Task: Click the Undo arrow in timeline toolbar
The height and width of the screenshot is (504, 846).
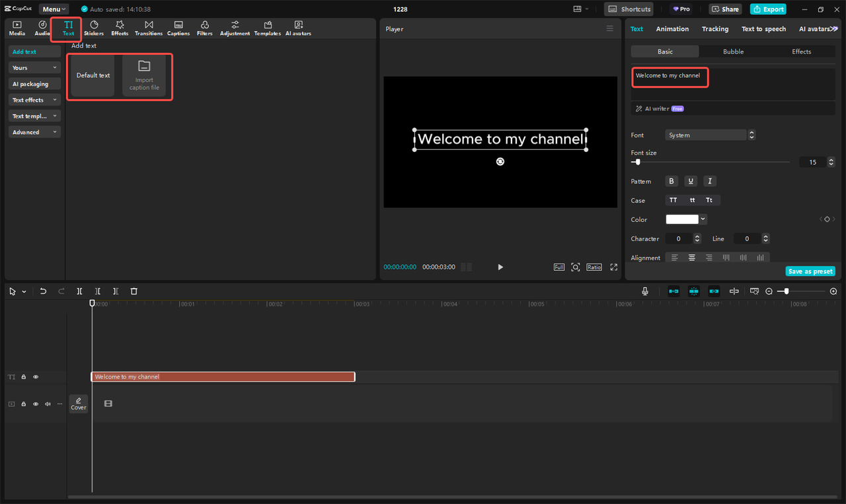Action: 44,291
